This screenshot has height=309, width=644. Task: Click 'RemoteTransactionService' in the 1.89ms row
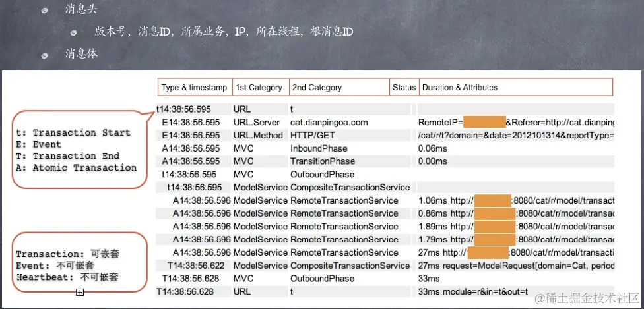pyautogui.click(x=344, y=227)
